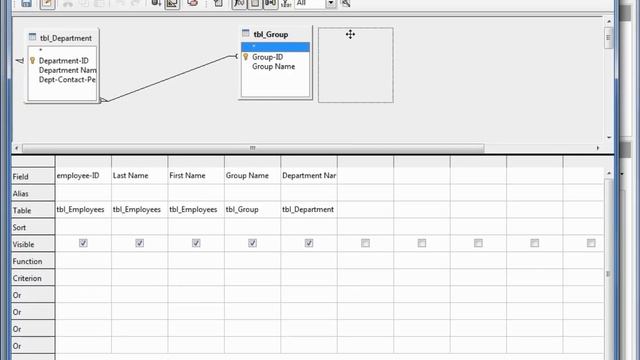Toggle the Table Name row toolbar icon
Viewport: 640px width, 360px height.
point(255,3)
